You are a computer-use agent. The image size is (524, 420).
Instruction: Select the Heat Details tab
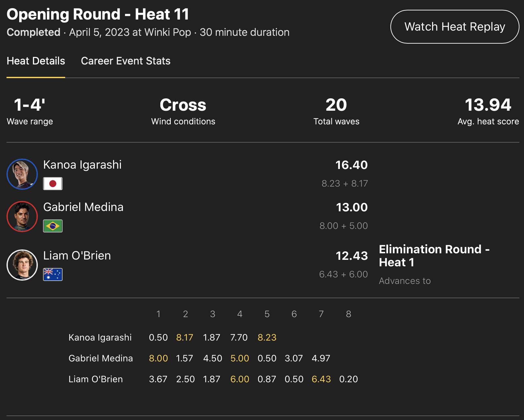(36, 61)
